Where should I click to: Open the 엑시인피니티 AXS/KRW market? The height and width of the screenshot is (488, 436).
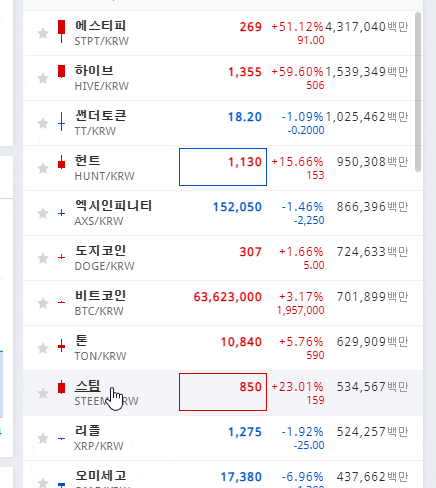(x=113, y=213)
